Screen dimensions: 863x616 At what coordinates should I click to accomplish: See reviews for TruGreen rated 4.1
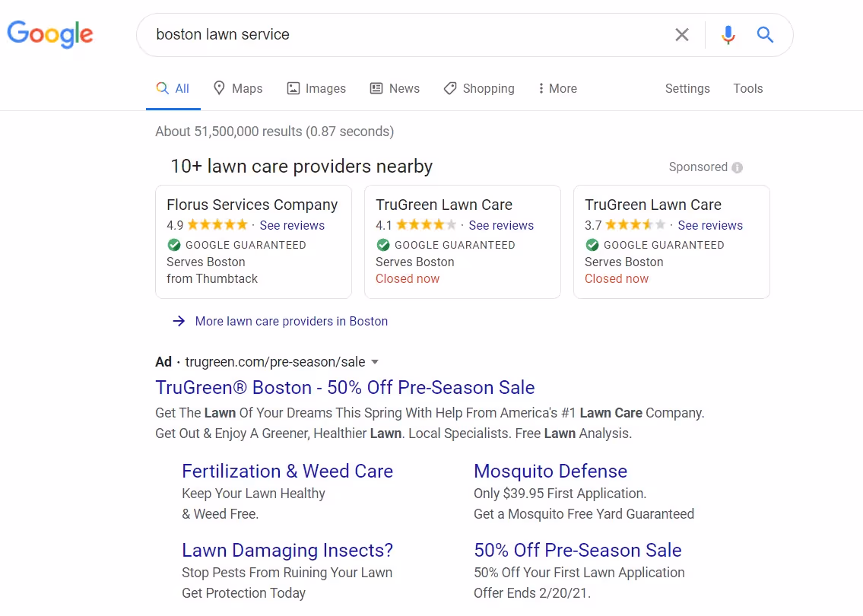(x=501, y=225)
